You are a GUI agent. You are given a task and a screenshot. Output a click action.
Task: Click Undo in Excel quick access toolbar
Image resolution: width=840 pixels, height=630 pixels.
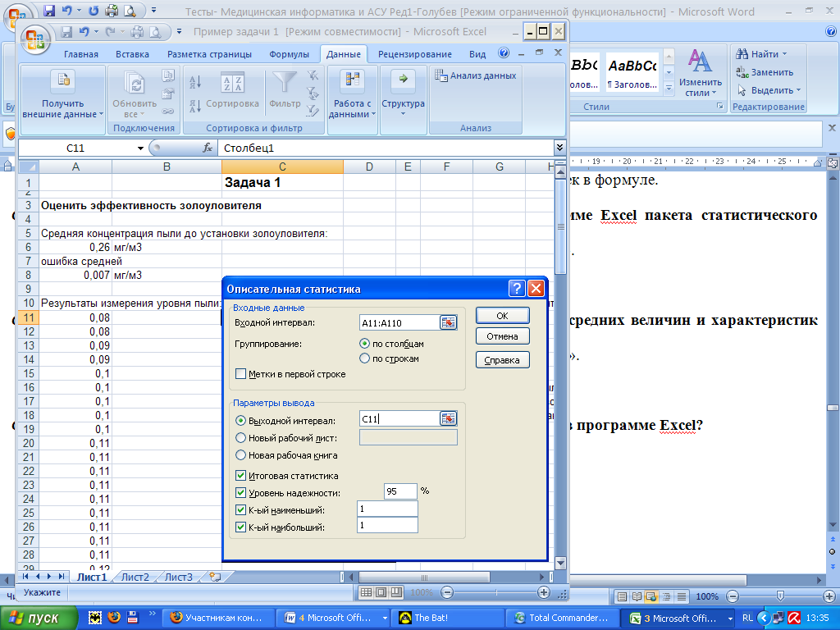(x=84, y=32)
